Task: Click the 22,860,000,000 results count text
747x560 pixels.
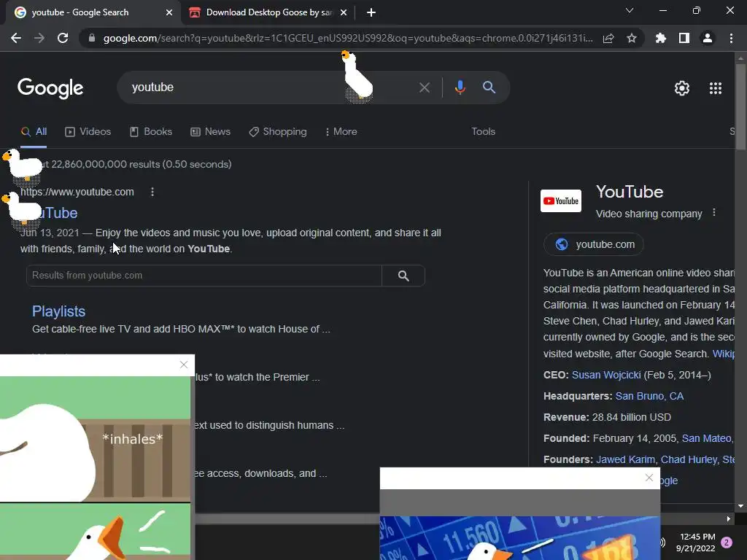Action: point(141,164)
